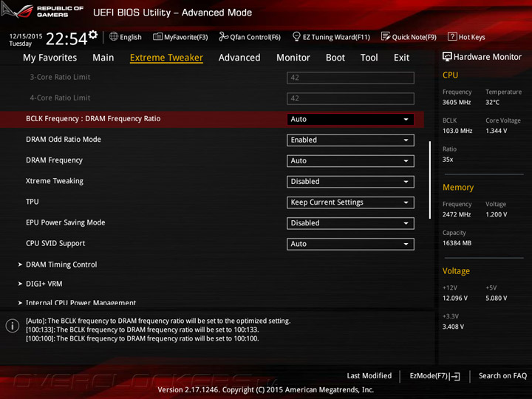Launch EZ Tuning Wizard(F11)
532x399 pixels.
click(331, 37)
